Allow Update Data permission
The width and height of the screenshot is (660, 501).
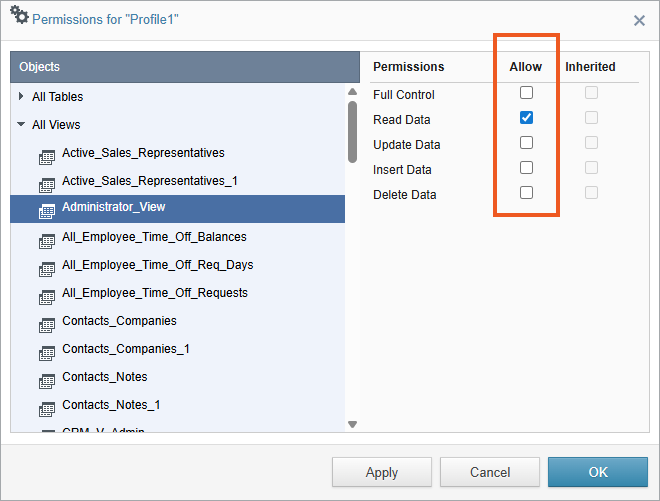click(526, 143)
